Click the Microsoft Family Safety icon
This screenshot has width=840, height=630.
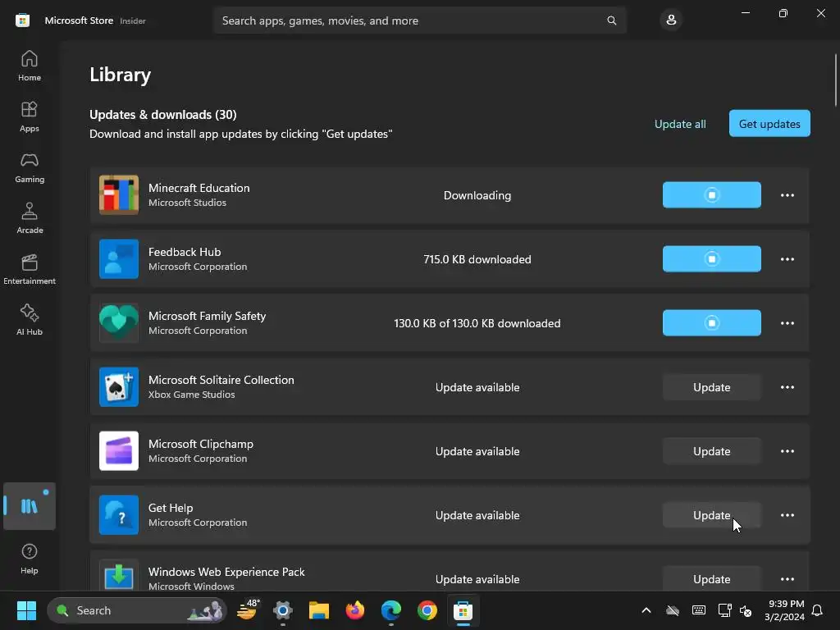119,322
